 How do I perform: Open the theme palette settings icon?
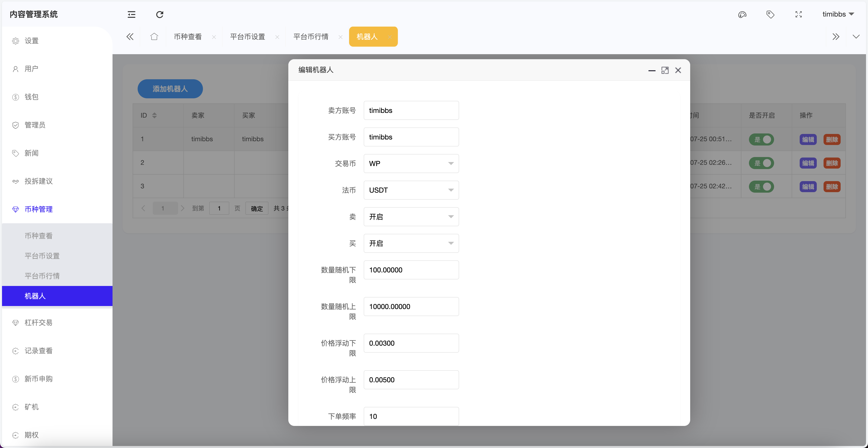(742, 15)
